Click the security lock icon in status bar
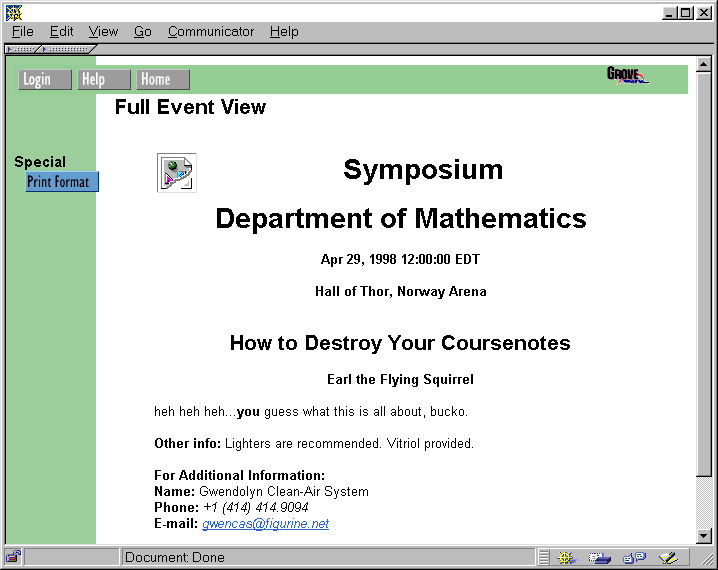This screenshot has width=718, height=570. coord(14,557)
